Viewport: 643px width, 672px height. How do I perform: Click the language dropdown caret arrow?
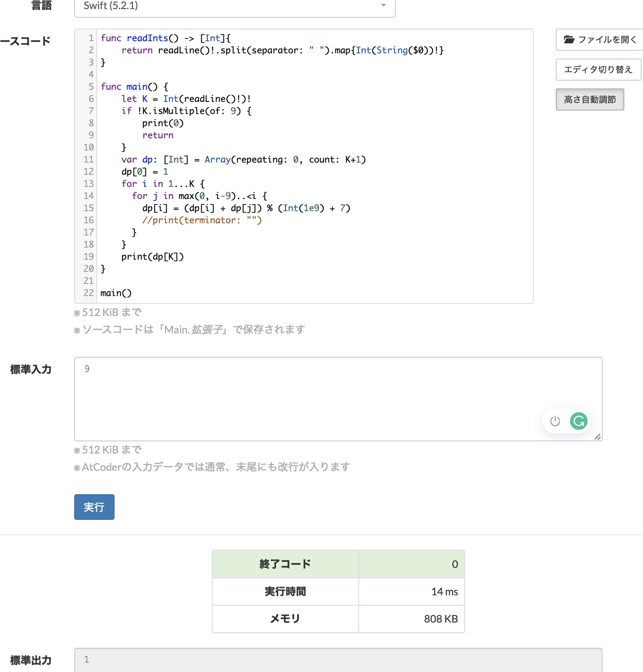pos(383,6)
